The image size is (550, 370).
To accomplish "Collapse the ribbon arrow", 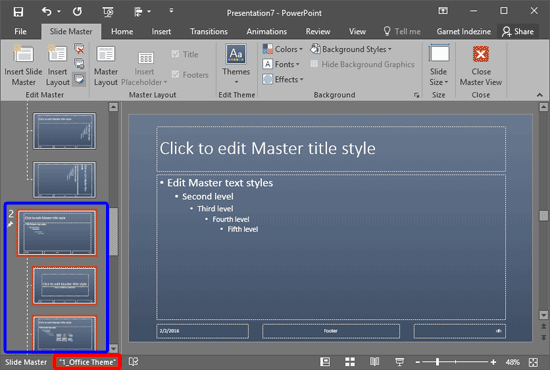I will 539,95.
